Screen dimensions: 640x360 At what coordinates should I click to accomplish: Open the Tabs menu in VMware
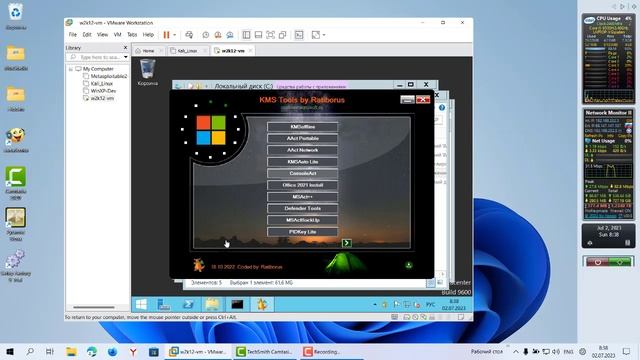(132, 35)
